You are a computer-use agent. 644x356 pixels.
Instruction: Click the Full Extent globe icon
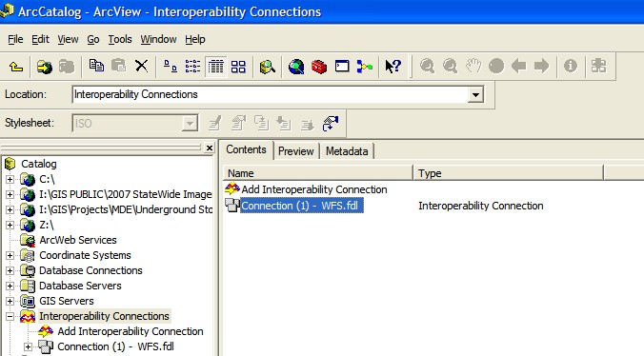point(496,66)
